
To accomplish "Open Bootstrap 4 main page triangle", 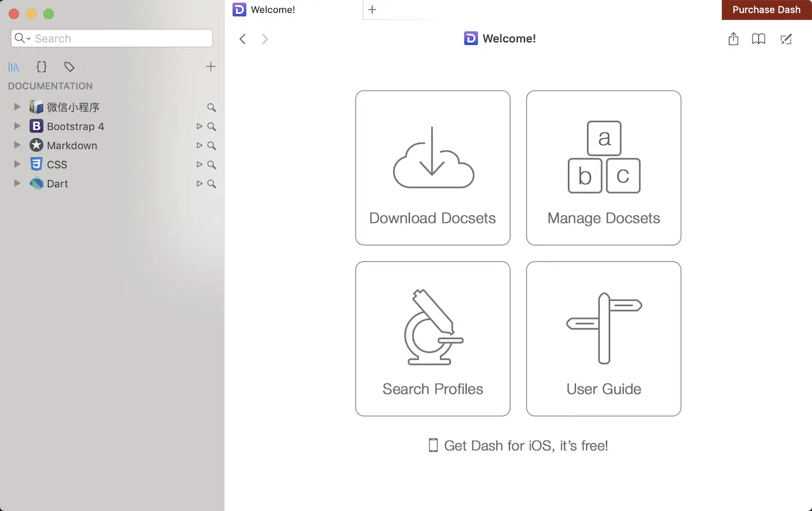I will pyautogui.click(x=199, y=126).
